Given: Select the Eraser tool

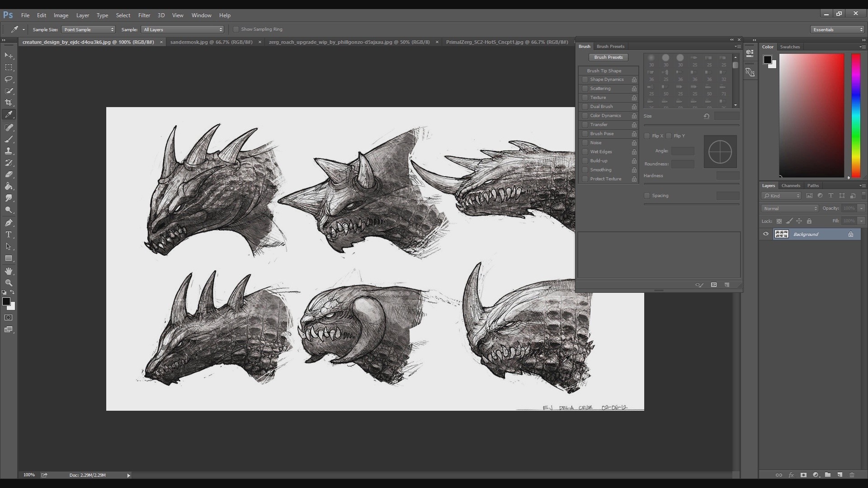Looking at the screenshot, I should 9,174.
